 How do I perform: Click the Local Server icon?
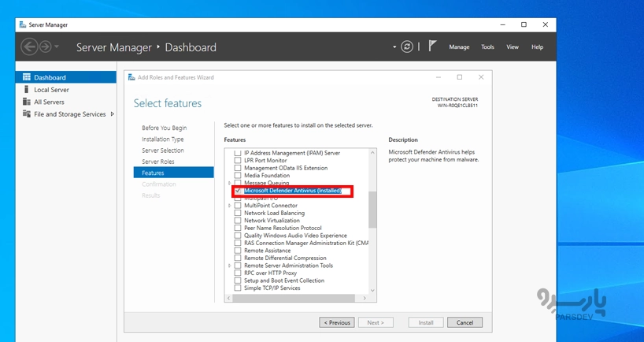pyautogui.click(x=27, y=89)
